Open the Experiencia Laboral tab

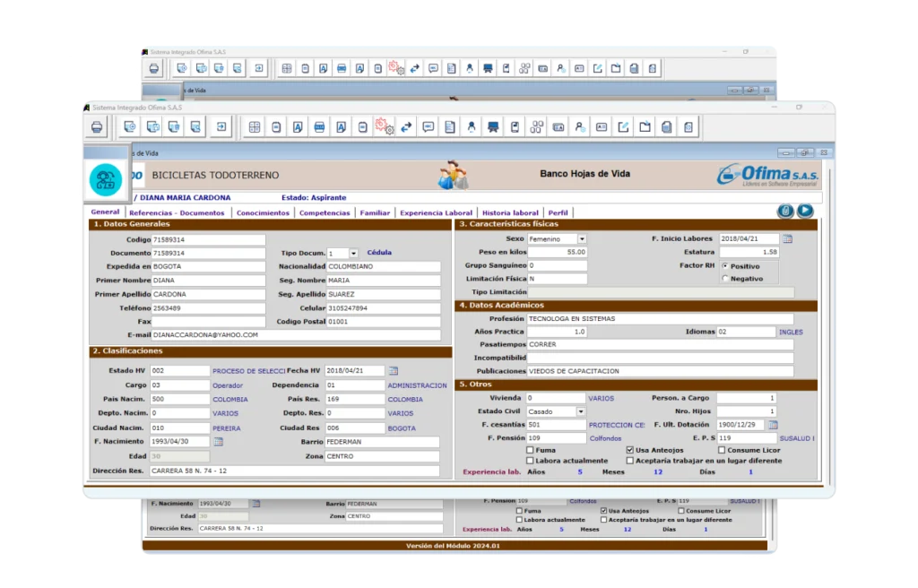[x=437, y=213]
